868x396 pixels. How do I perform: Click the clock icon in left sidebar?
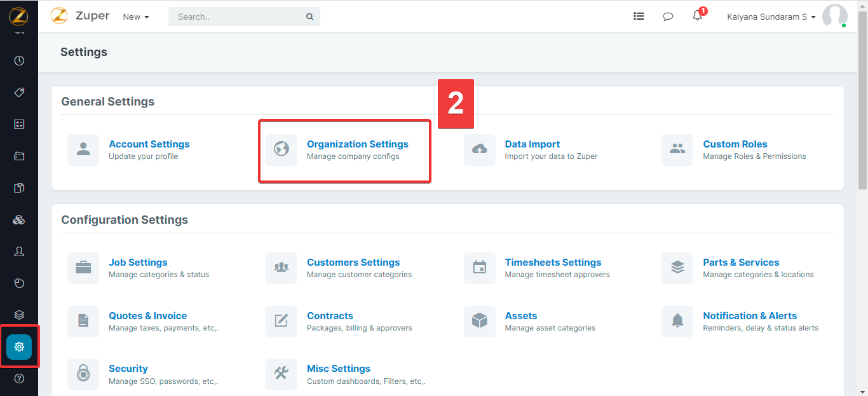(19, 61)
